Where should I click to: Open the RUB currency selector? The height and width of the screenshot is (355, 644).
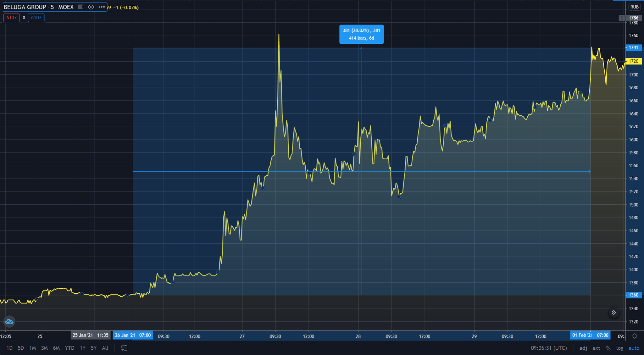[634, 7]
